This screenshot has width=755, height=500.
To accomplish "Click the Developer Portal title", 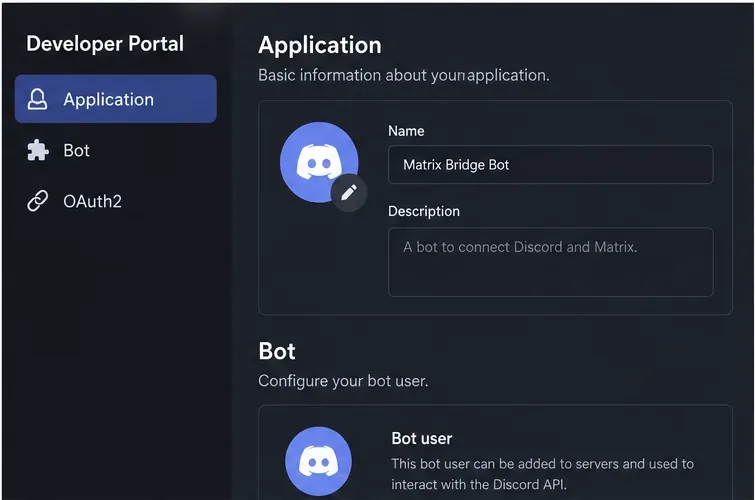I will click(105, 43).
